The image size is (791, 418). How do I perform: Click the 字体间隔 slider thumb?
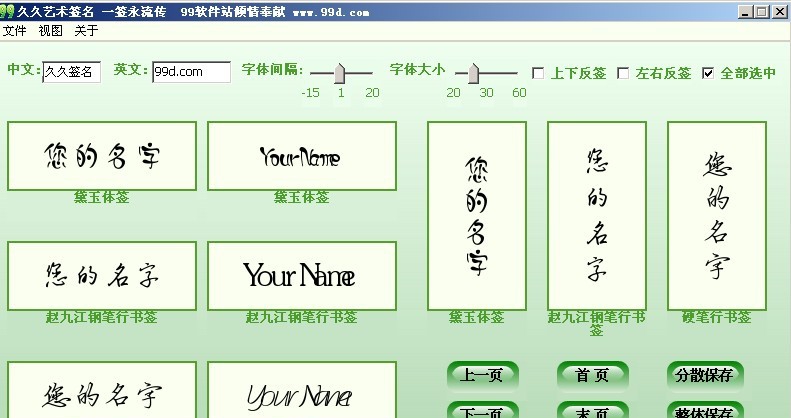pyautogui.click(x=340, y=74)
